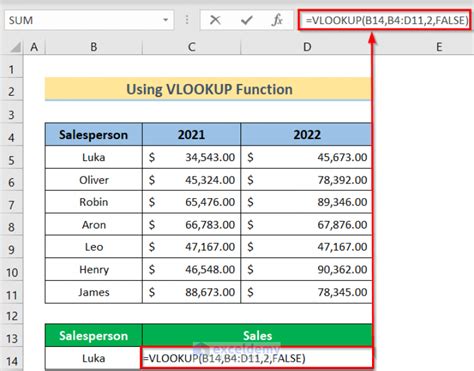Image resolution: width=474 pixels, height=371 pixels.
Task: Select the Luka lookup cell in row 14
Action: (x=94, y=358)
